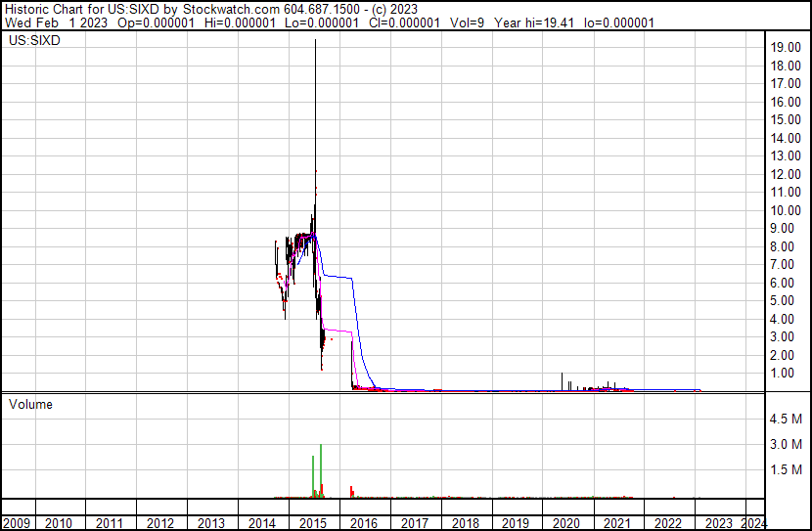Select the 2022 year label
This screenshot has height=531, width=812.
[668, 523]
